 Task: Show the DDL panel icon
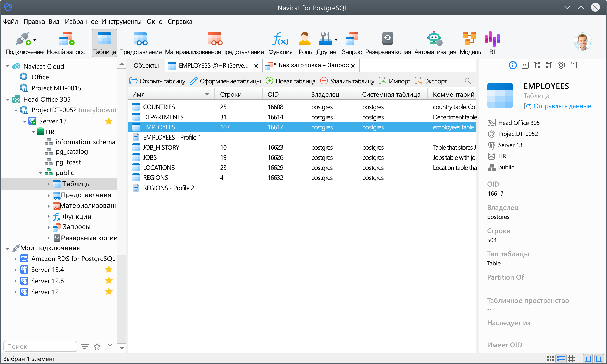[525, 65]
